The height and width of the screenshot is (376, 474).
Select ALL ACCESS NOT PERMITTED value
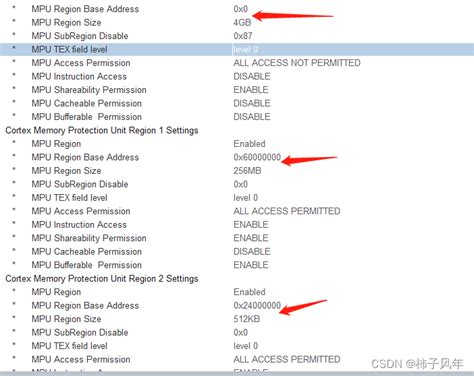pyautogui.click(x=297, y=63)
